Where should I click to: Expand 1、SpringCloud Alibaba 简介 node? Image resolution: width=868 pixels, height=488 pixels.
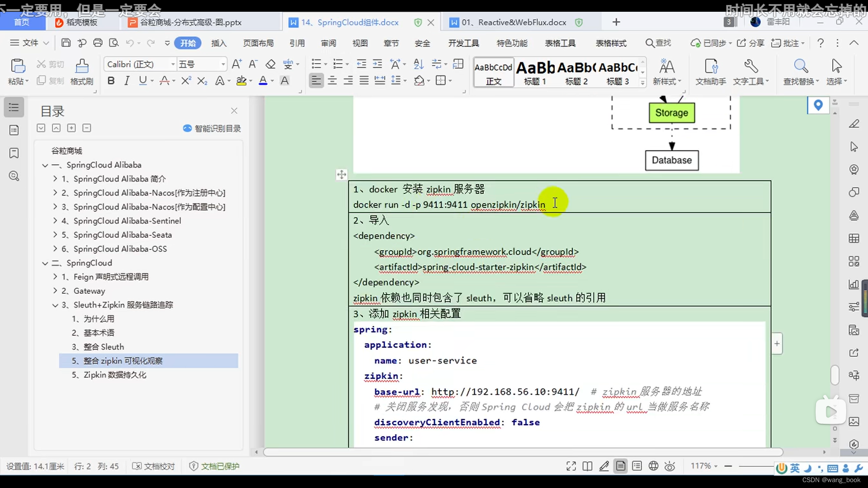click(55, 179)
